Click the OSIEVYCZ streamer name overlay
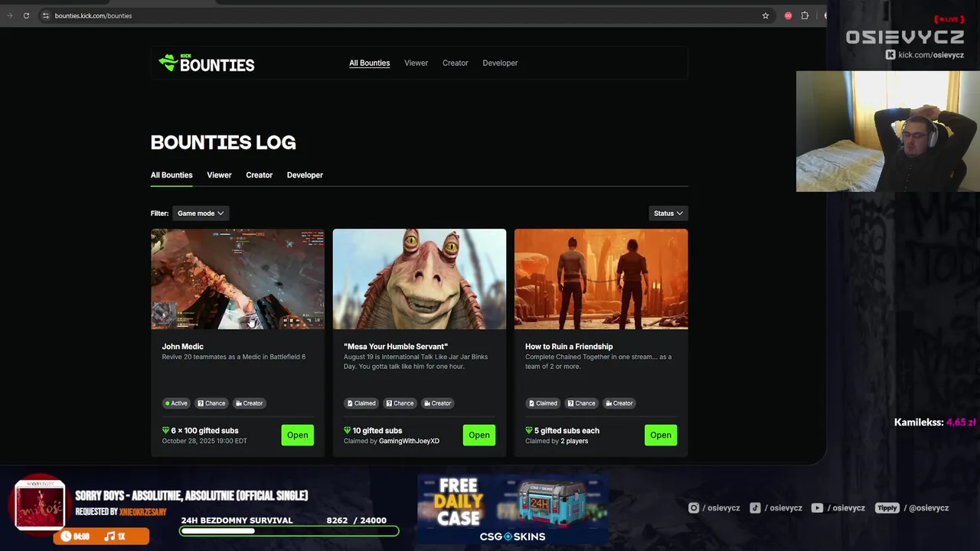Image resolution: width=980 pixels, height=551 pixels. pos(905,37)
